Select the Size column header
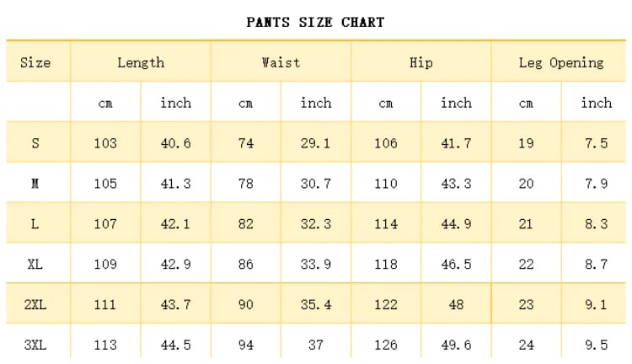632x364 pixels. pyautogui.click(x=35, y=62)
